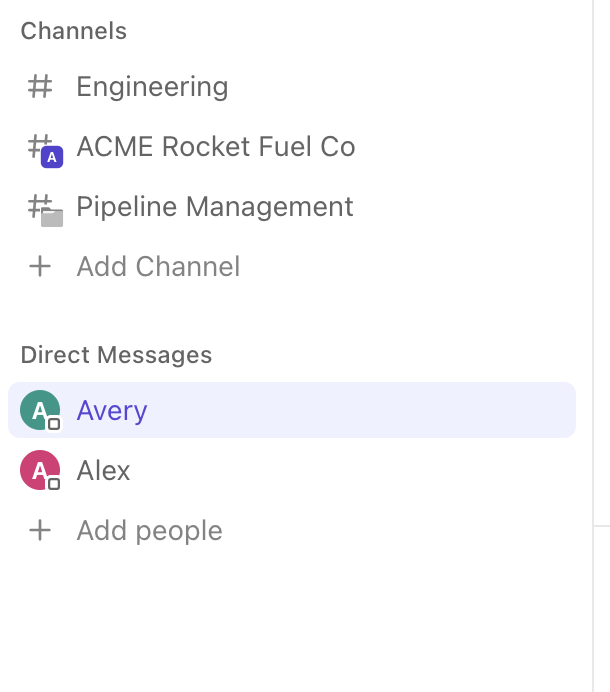The width and height of the screenshot is (610, 692).
Task: Open the direct message with Alex
Action: click(x=104, y=470)
